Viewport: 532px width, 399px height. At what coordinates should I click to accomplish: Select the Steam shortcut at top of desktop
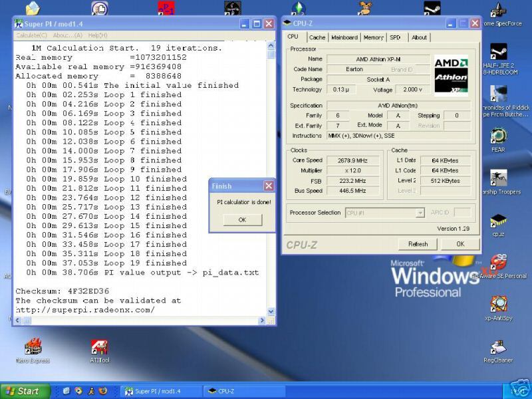point(432,7)
